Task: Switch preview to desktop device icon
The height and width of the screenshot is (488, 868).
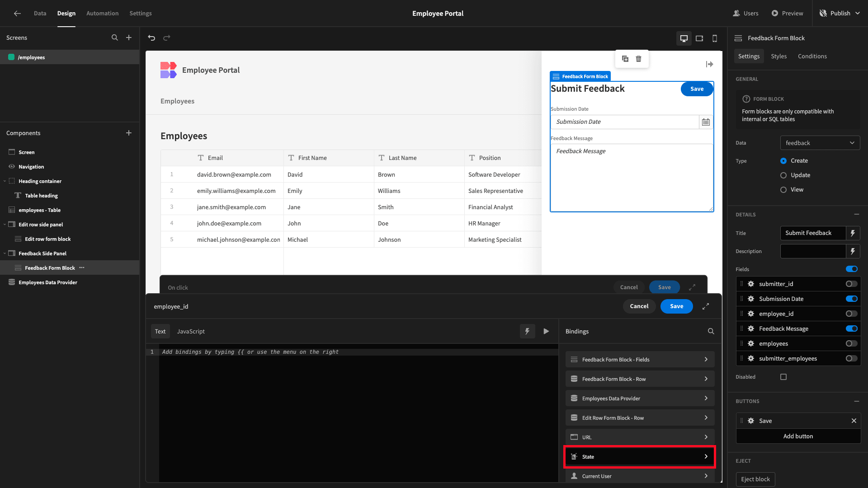Action: [x=684, y=38]
